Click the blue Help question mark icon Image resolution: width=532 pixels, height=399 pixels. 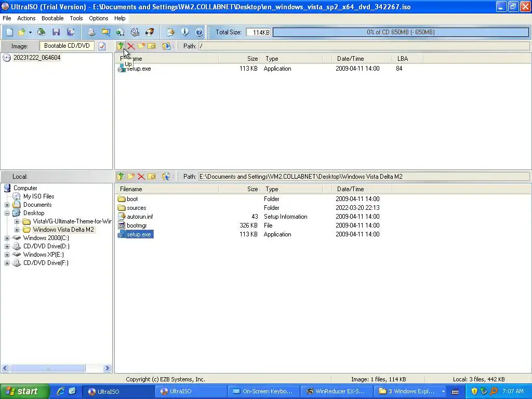tap(199, 32)
